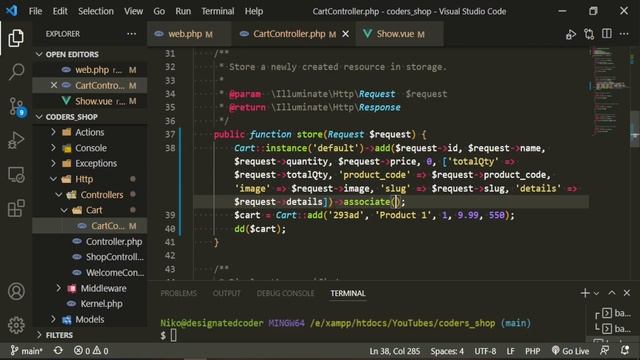Open the File menu
640x360 pixels.
(35, 11)
